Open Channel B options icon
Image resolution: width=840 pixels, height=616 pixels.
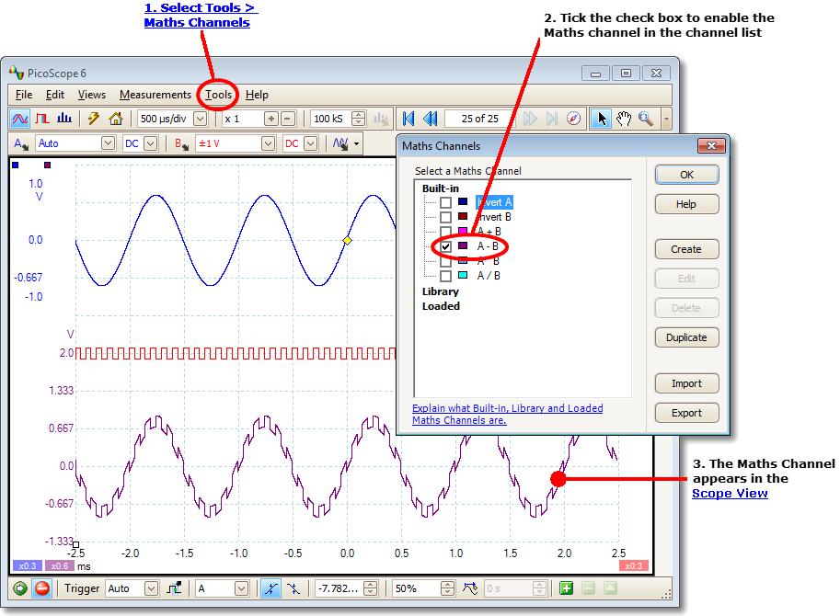[x=181, y=143]
